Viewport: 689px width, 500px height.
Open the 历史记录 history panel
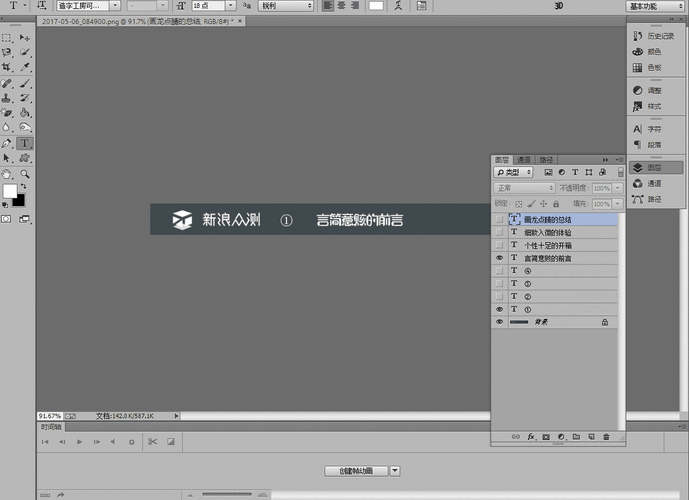(x=656, y=36)
